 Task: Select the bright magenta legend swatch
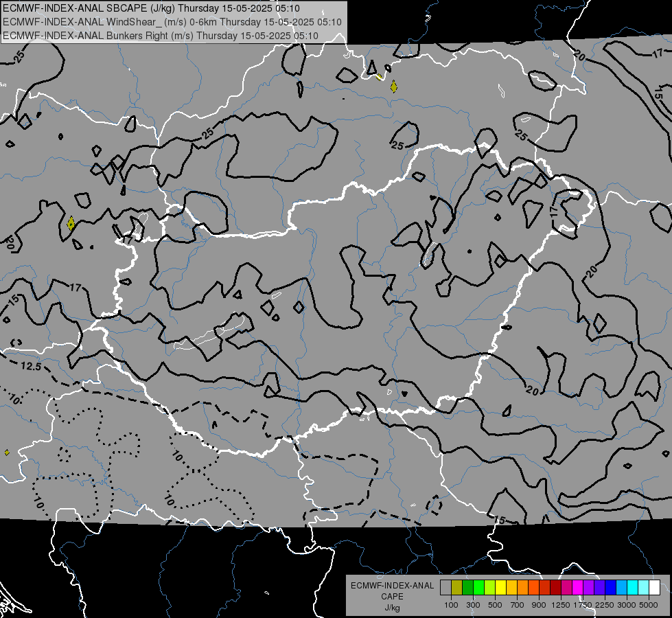coord(577,587)
